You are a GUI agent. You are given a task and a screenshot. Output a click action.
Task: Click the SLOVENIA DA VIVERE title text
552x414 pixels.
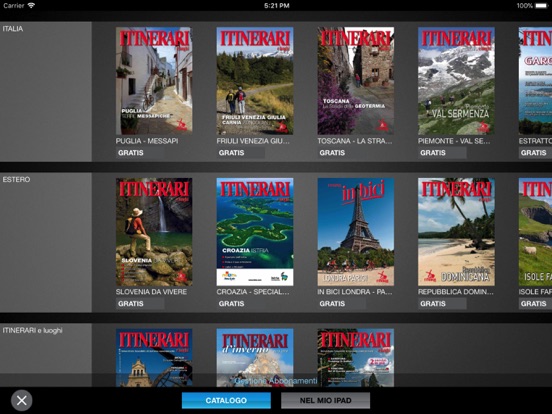(151, 292)
